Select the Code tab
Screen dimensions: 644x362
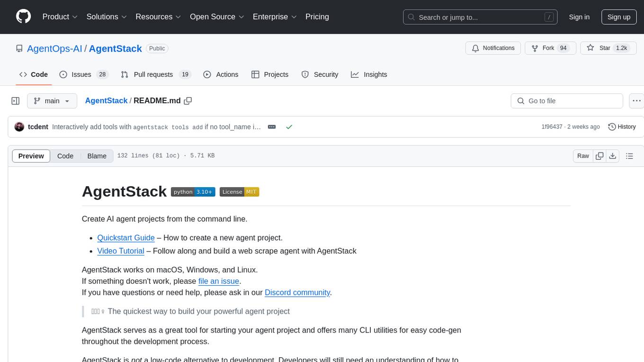point(34,74)
